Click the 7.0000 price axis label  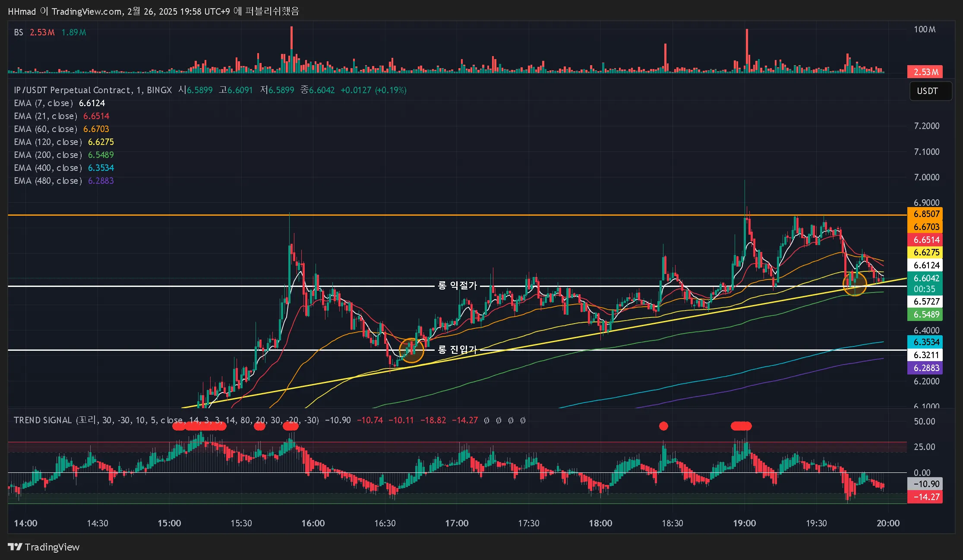click(x=926, y=177)
